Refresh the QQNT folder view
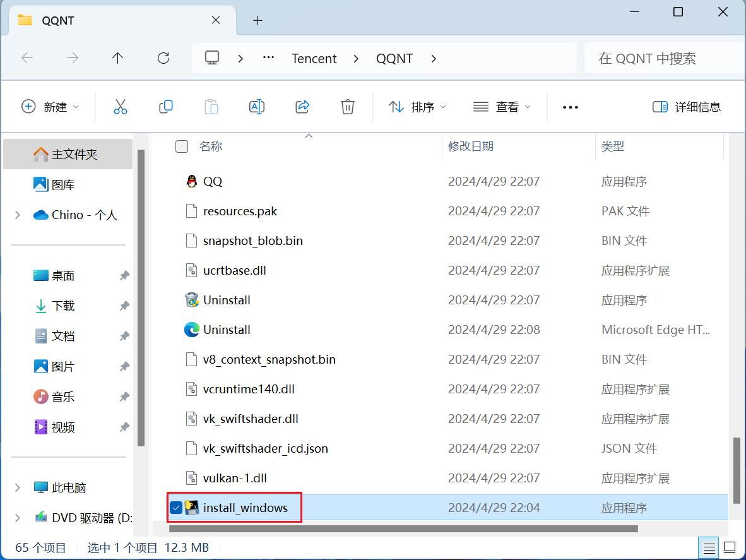This screenshot has width=746, height=560. pyautogui.click(x=163, y=58)
